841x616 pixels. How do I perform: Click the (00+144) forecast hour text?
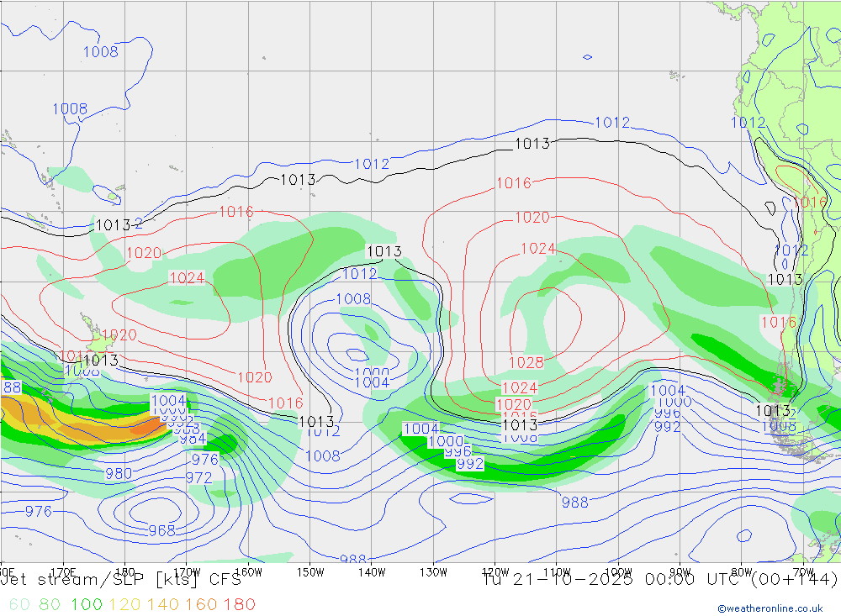(793, 580)
